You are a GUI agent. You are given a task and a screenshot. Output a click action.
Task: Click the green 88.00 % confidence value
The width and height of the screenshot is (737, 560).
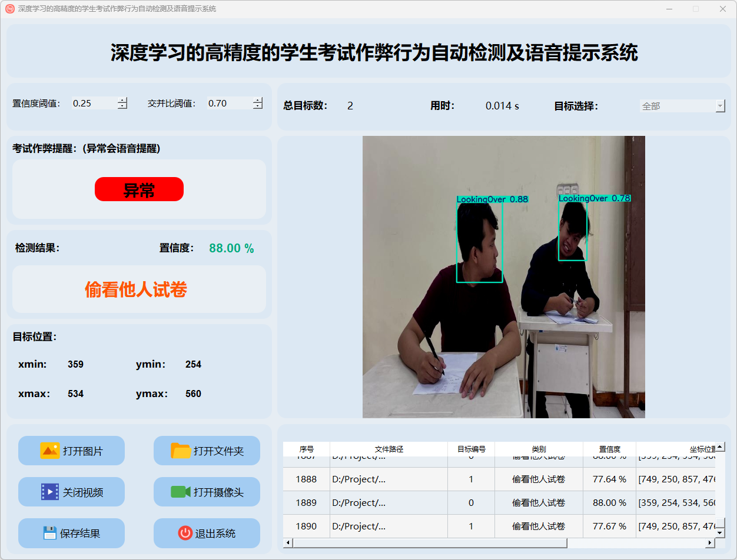click(x=231, y=248)
